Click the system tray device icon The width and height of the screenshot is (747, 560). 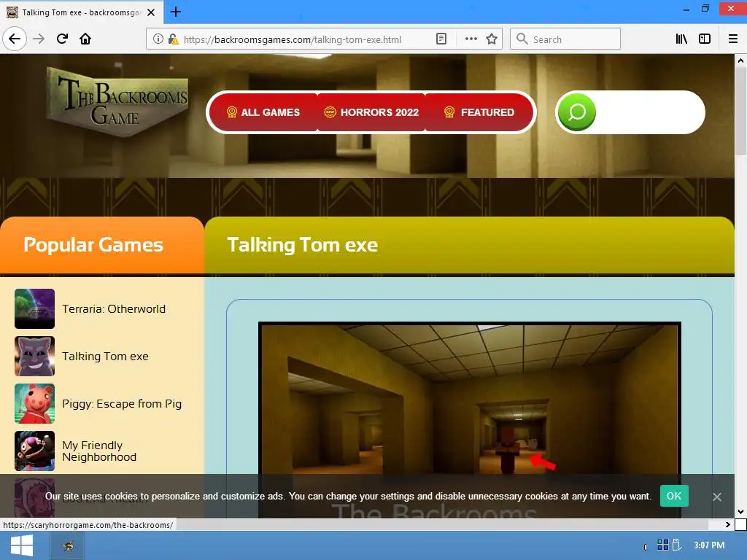(x=676, y=544)
